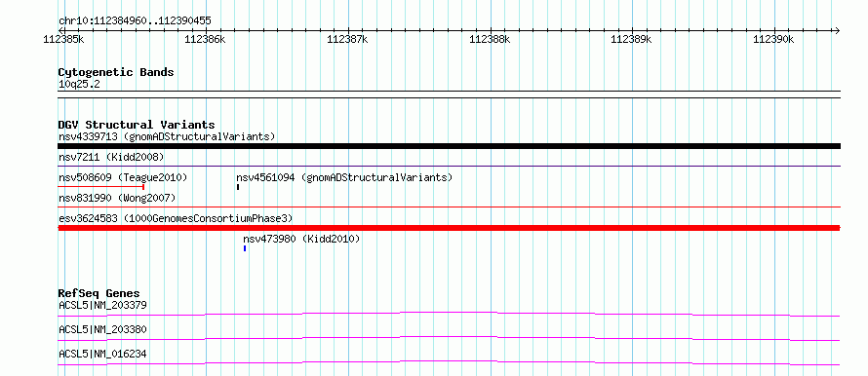
Task: Click the magenta ACSL5|NM_016234 gene line
Action: point(450,362)
